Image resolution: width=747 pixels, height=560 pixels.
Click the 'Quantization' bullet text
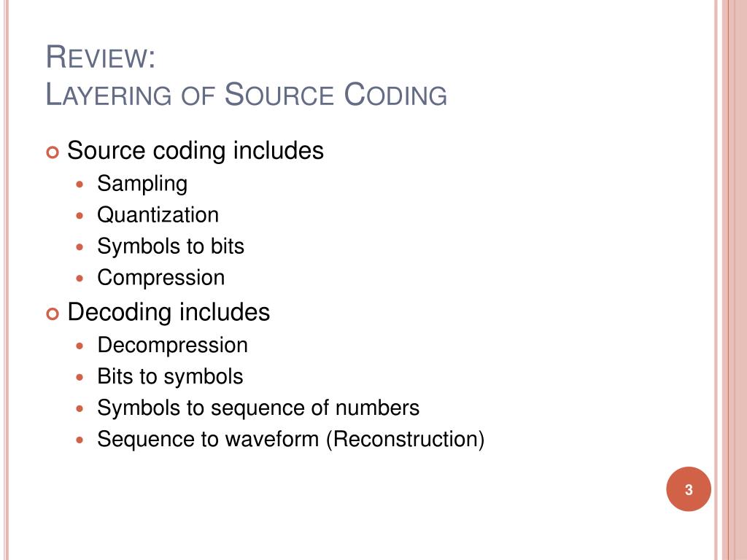coord(158,215)
